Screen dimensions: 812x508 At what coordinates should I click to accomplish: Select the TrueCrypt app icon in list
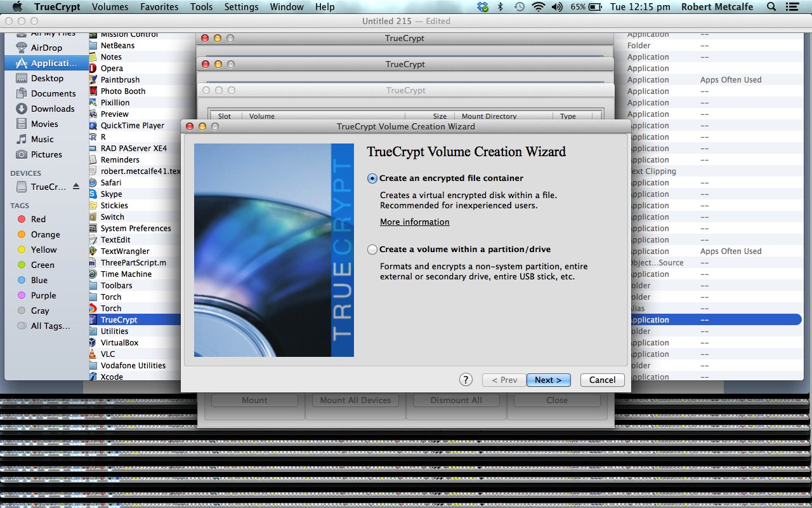click(x=93, y=319)
